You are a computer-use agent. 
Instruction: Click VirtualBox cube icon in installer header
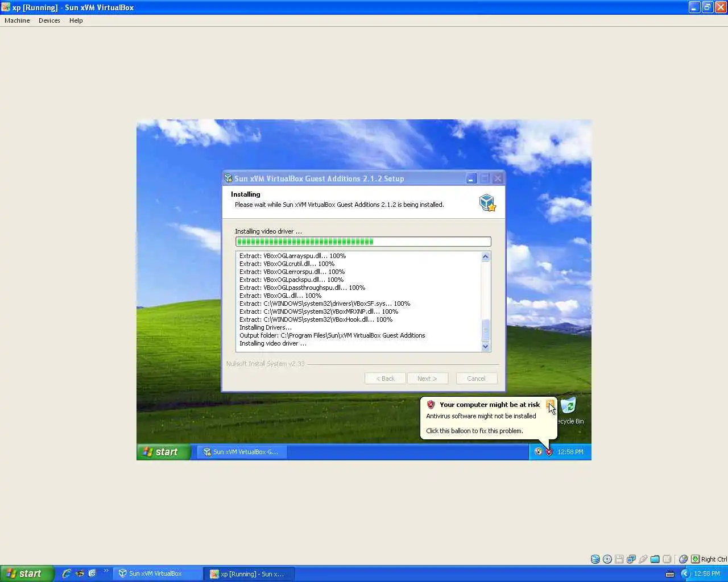click(x=487, y=202)
